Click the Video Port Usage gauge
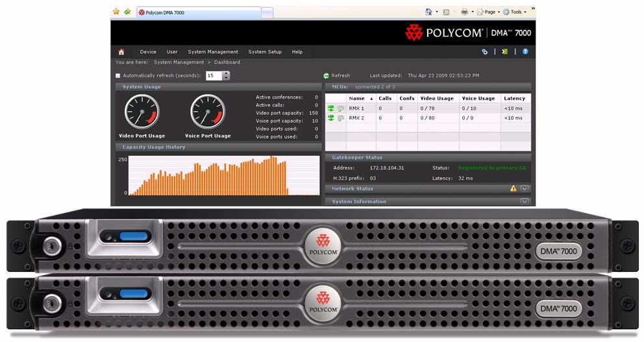Screen dimensions: 644x342 point(142,112)
